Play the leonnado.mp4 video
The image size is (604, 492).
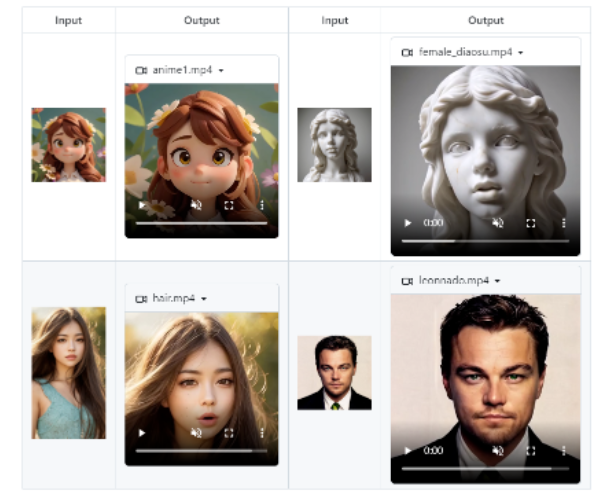(407, 451)
